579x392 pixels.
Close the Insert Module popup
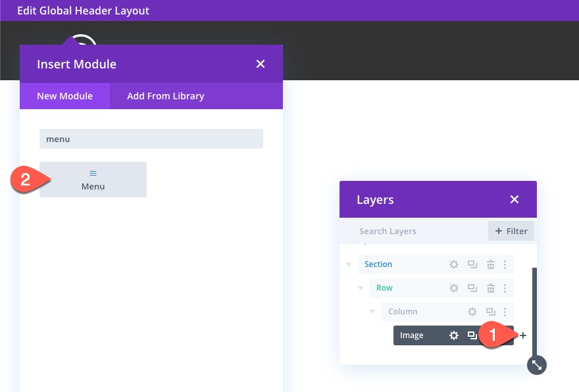[x=261, y=64]
